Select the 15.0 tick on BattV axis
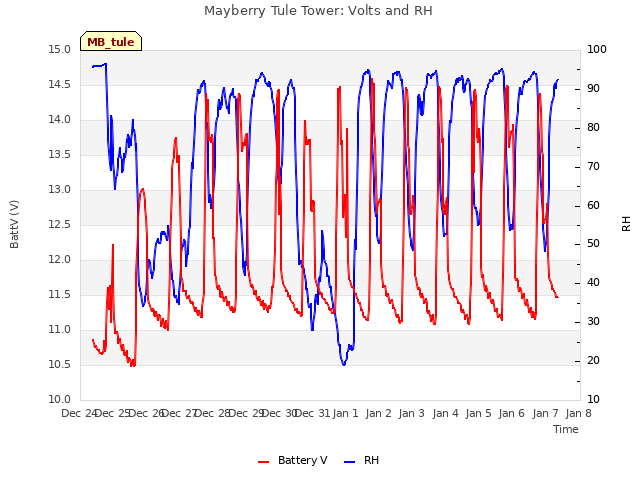640x480 pixels. [x=60, y=50]
